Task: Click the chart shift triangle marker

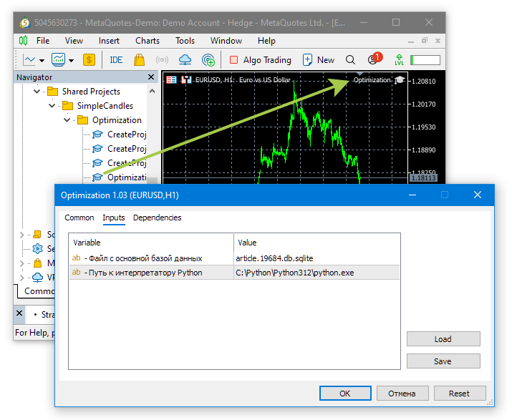Action: tap(359, 74)
